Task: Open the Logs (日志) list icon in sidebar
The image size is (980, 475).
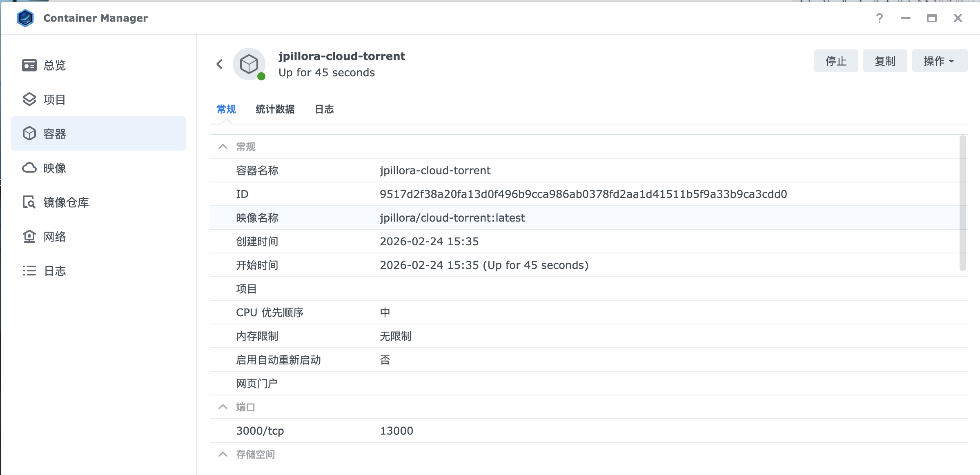Action: [29, 271]
